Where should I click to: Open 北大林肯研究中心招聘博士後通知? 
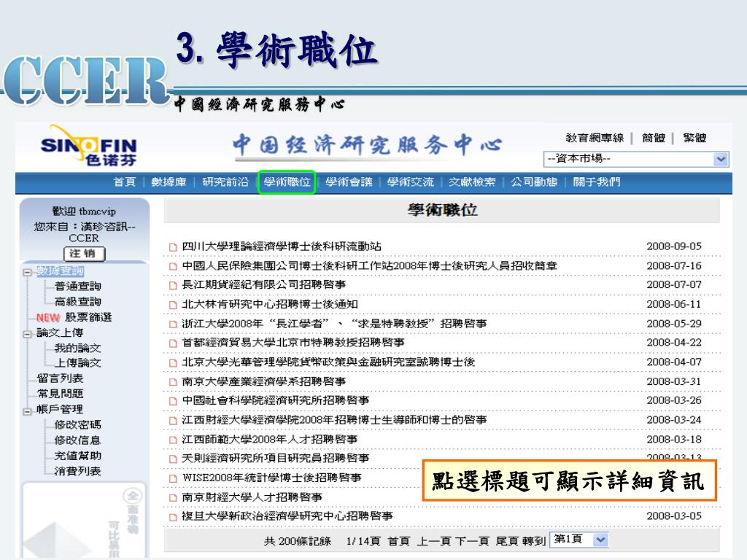tap(270, 304)
